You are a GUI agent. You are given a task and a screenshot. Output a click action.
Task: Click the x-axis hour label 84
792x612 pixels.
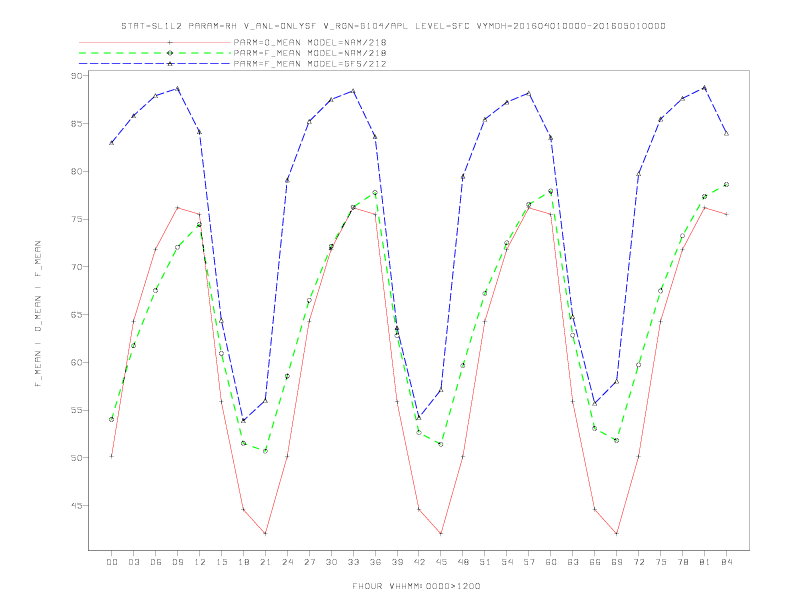coord(727,562)
